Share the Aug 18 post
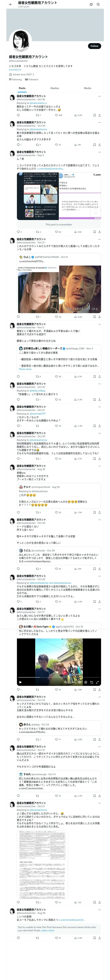 [99, 512]
